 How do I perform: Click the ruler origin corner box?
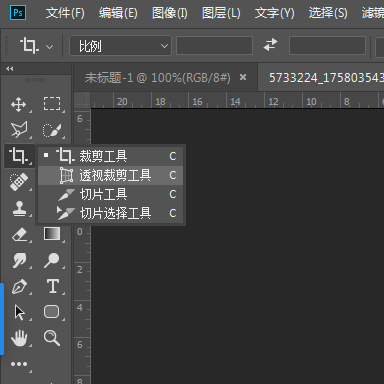click(82, 100)
